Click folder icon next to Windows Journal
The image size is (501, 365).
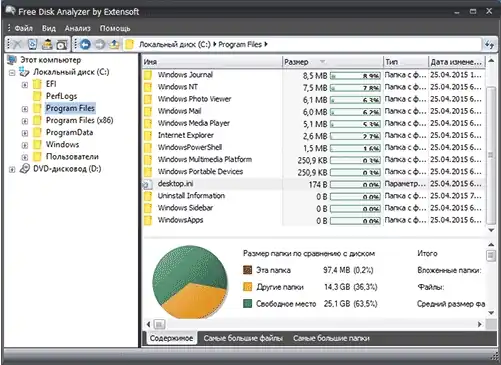[148, 75]
